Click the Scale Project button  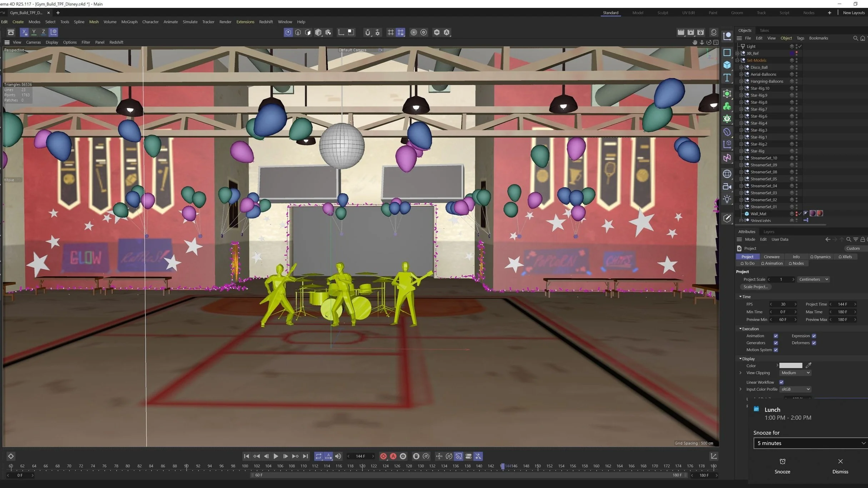pos(755,287)
